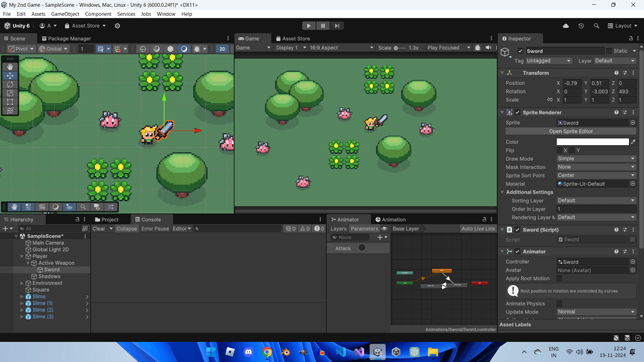The width and height of the screenshot is (644, 362).
Task: Toggle Attack parameter radio
Action: point(362,248)
